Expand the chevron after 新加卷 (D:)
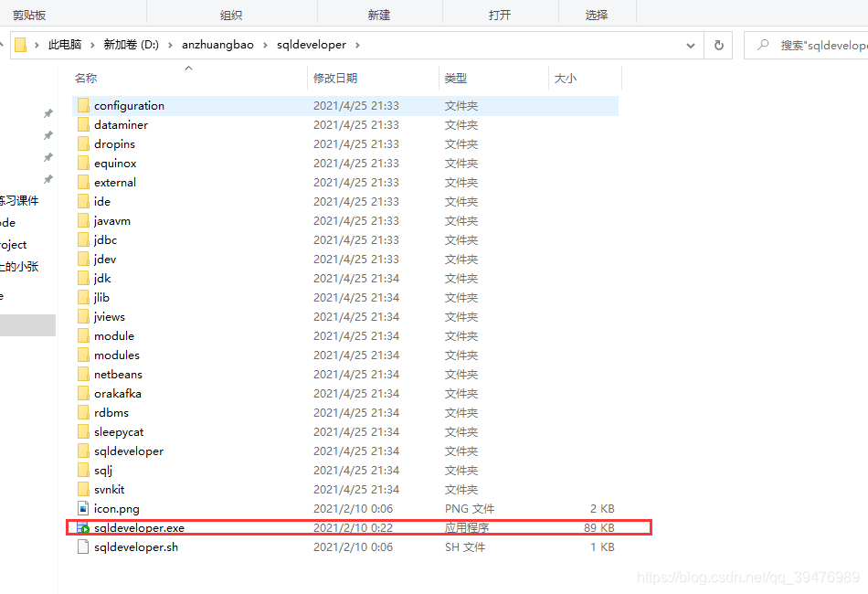868x594 pixels. 170,45
